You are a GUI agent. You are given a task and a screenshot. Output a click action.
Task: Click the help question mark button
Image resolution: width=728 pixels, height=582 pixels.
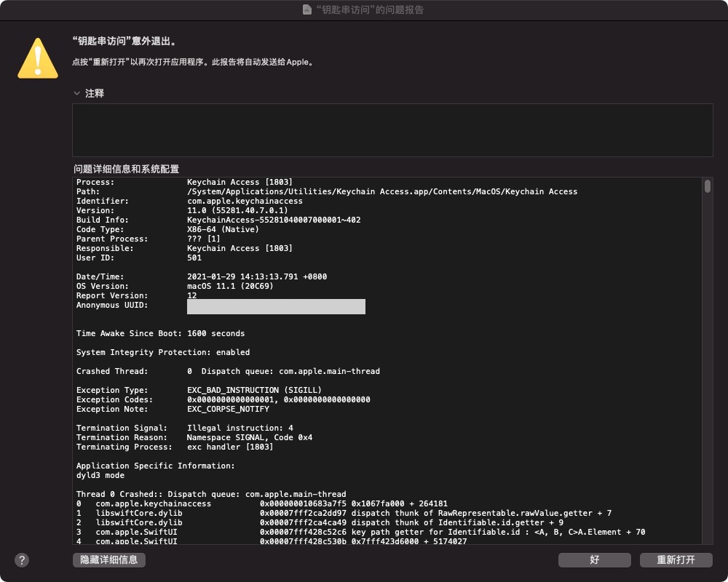click(x=22, y=559)
